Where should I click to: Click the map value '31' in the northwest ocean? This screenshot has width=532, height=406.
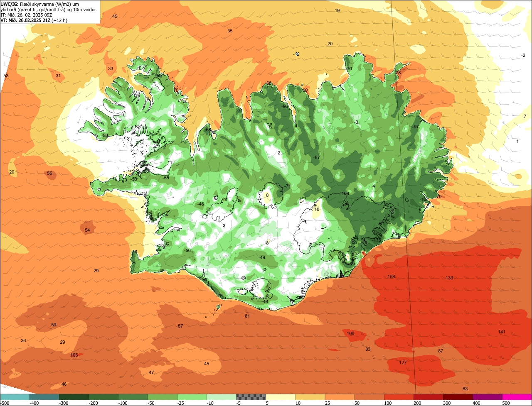(58, 76)
